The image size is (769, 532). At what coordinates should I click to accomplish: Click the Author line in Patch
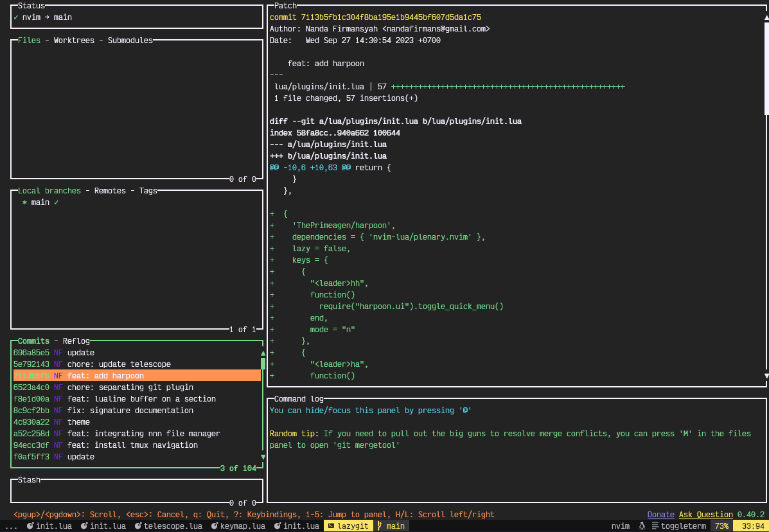(x=380, y=29)
